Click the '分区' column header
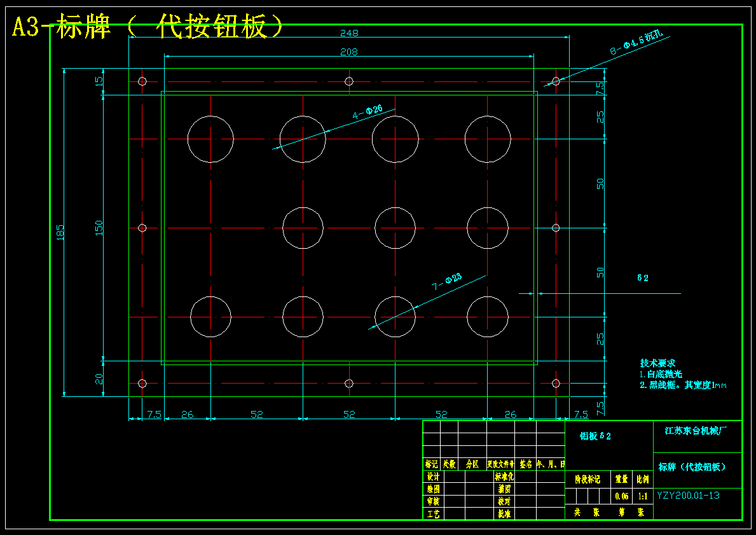Image resolution: width=756 pixels, height=535 pixels. point(472,464)
